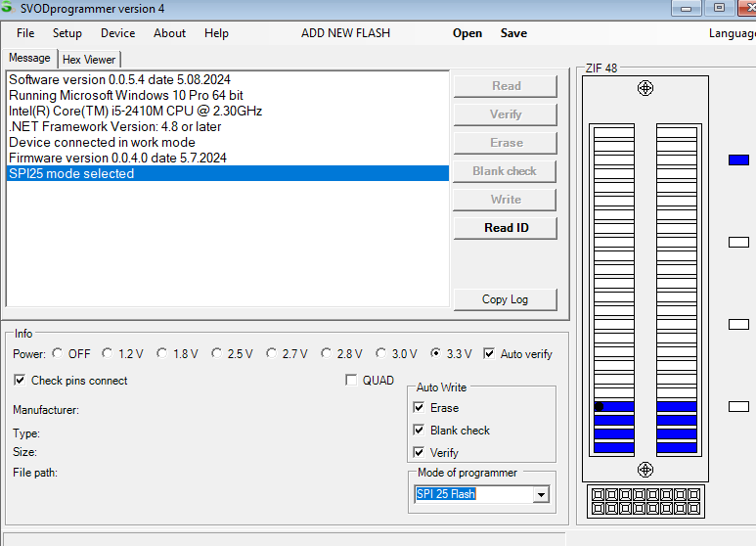Click the bottom ZIF socket crosshair marker
Screen dimensions: 756x546
[645, 470]
